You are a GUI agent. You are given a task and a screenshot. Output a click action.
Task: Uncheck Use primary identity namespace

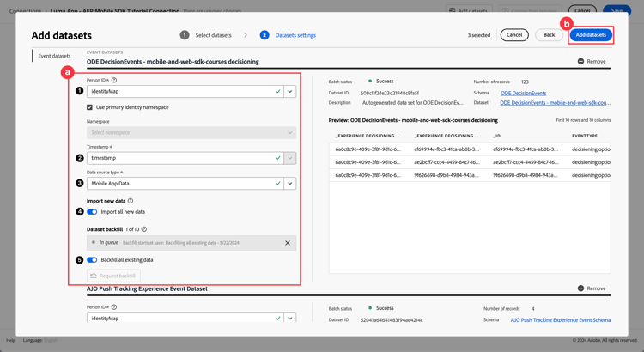pyautogui.click(x=90, y=107)
